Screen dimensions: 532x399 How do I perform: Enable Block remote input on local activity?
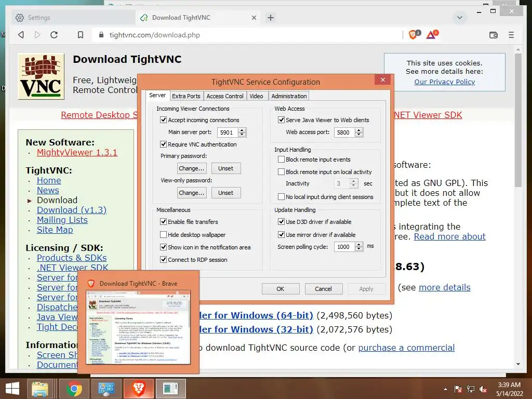(x=281, y=171)
